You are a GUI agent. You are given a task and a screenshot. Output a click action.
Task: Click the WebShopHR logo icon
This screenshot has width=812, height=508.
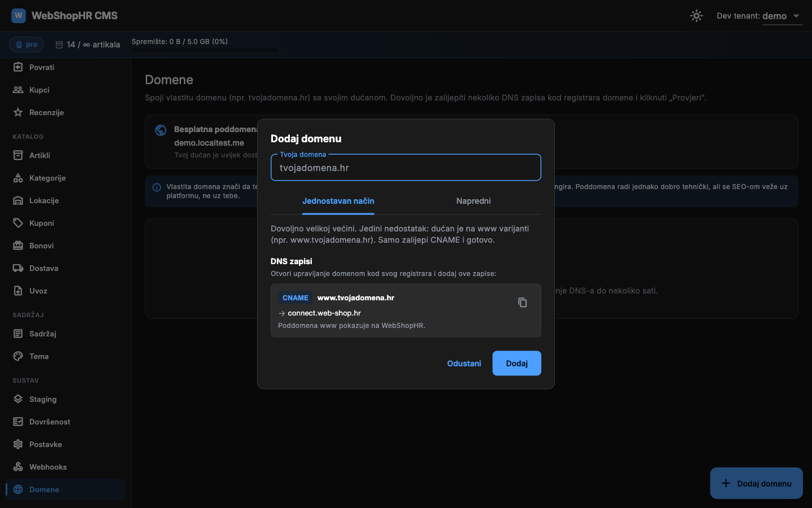pos(19,16)
